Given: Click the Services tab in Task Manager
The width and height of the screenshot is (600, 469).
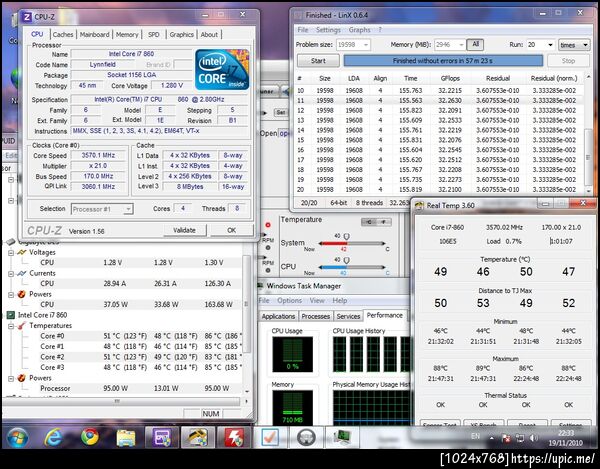Looking at the screenshot, I should coord(348,316).
